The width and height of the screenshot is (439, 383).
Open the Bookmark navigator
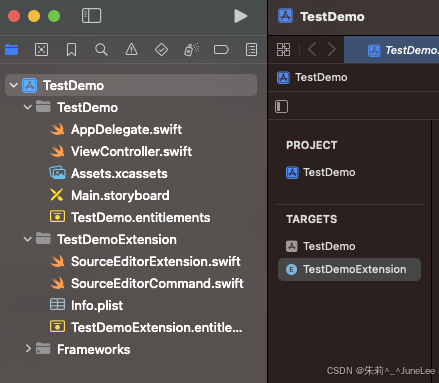coord(71,50)
